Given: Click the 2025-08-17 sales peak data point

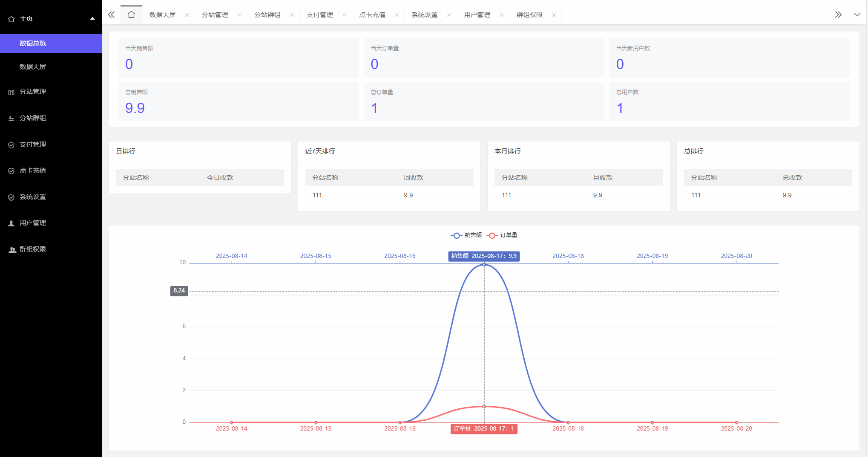Looking at the screenshot, I should click(x=484, y=265).
